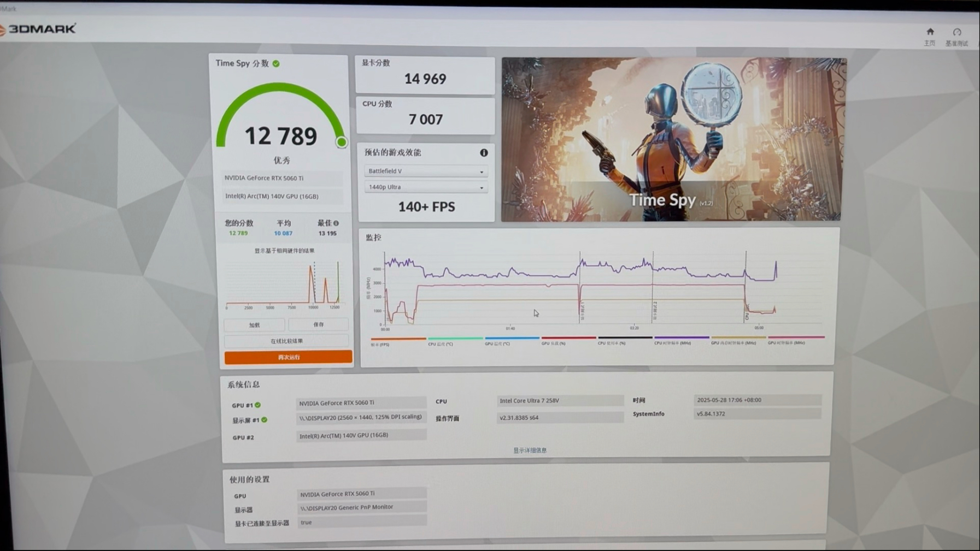This screenshot has height=551, width=980.
Task: Click the Time Spy v1.2 artwork thumbnail
Action: [x=673, y=140]
